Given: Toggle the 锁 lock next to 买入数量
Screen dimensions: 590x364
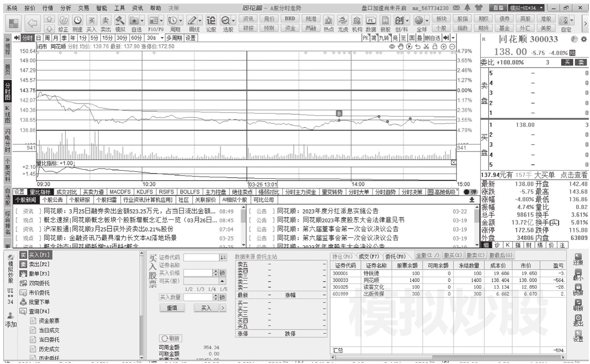Looking at the screenshot, I should coord(222,297).
